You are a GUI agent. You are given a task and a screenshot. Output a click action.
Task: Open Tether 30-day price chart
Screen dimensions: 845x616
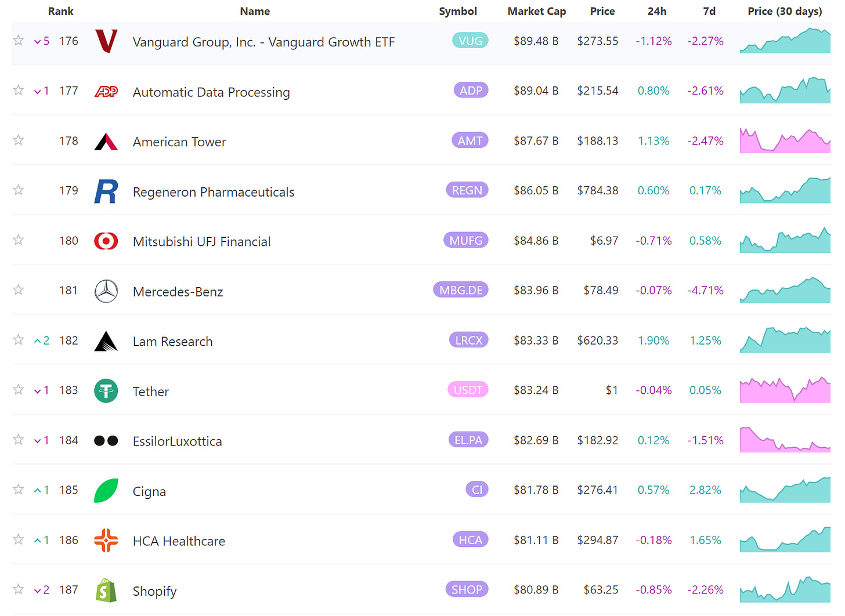click(785, 390)
